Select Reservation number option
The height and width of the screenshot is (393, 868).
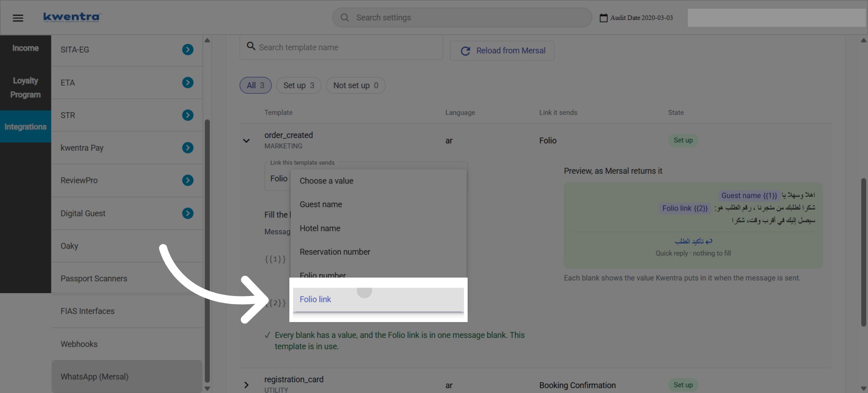click(378, 252)
